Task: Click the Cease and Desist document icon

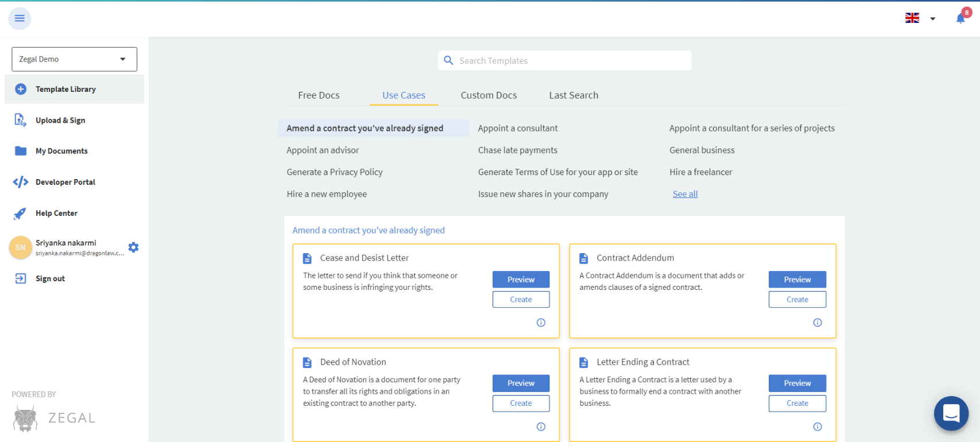Action: click(x=307, y=258)
